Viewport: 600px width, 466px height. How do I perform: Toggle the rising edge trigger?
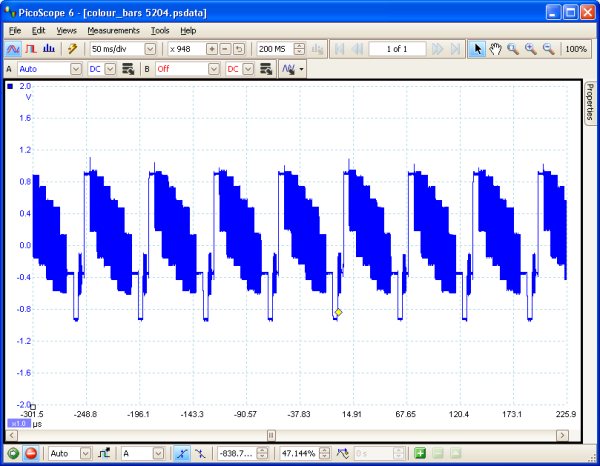point(182,453)
